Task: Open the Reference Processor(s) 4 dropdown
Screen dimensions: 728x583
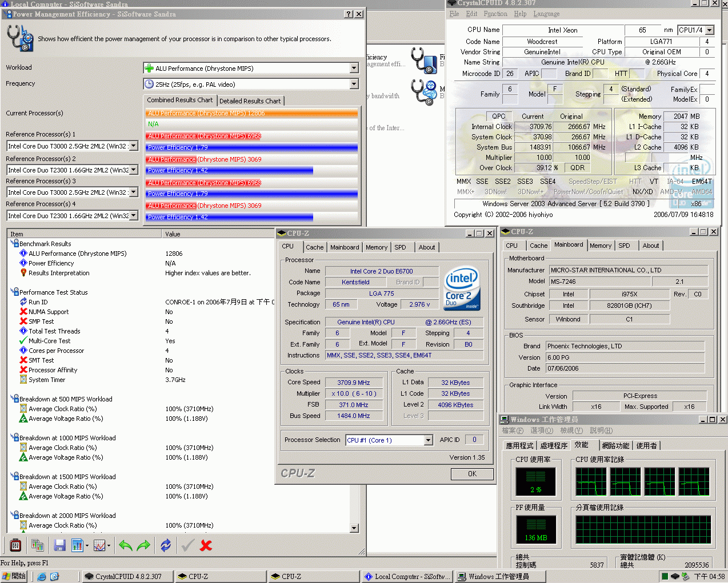Action: pos(134,216)
